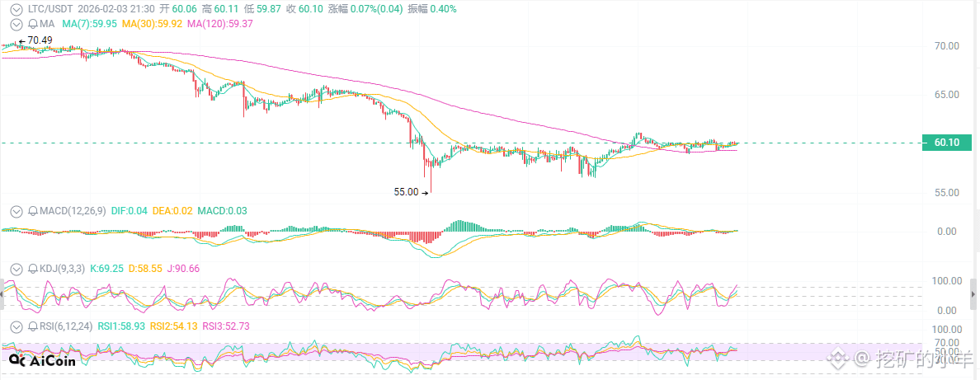Collapse the LTC/USDT header row chevron
The width and height of the screenshot is (980, 380).
(x=16, y=9)
